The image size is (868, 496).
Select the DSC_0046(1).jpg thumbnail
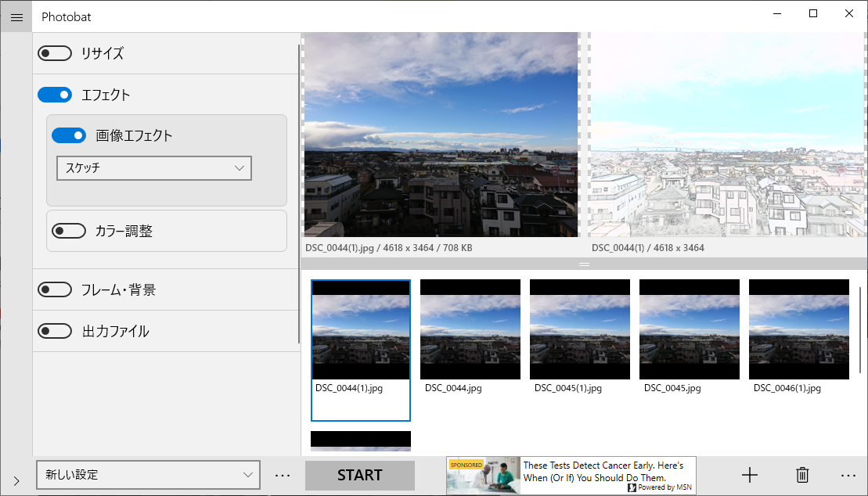(799, 336)
